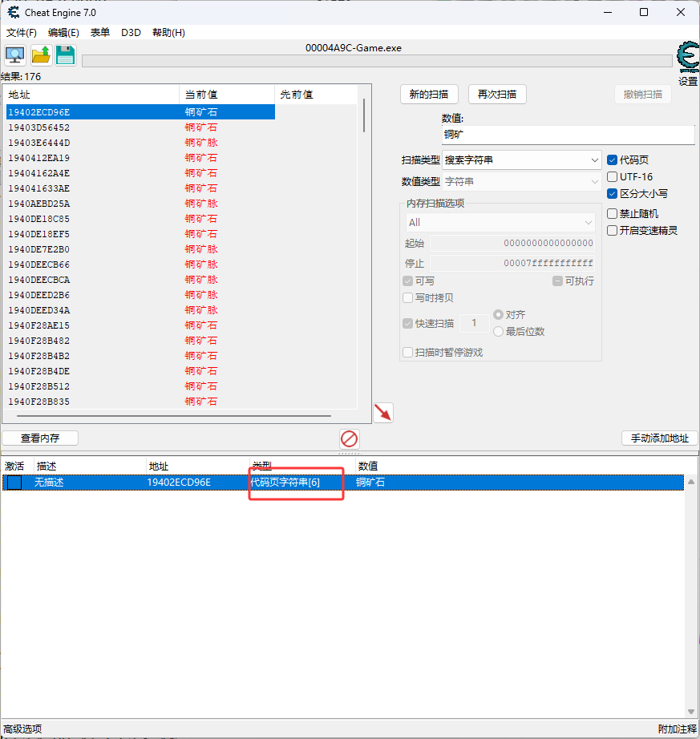700x739 pixels.
Task: Open the 帮助(H) menu
Action: tap(168, 33)
